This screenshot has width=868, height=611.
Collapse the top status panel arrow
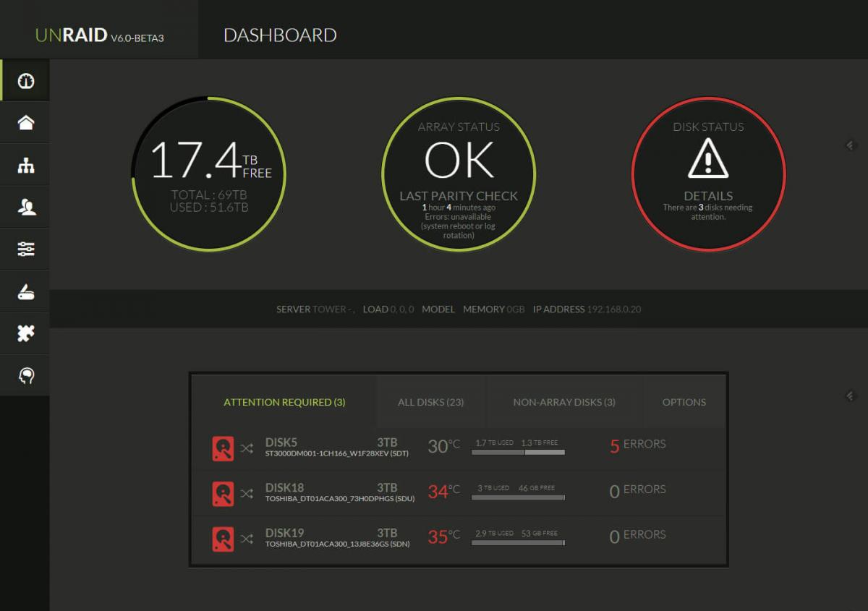coord(851,145)
